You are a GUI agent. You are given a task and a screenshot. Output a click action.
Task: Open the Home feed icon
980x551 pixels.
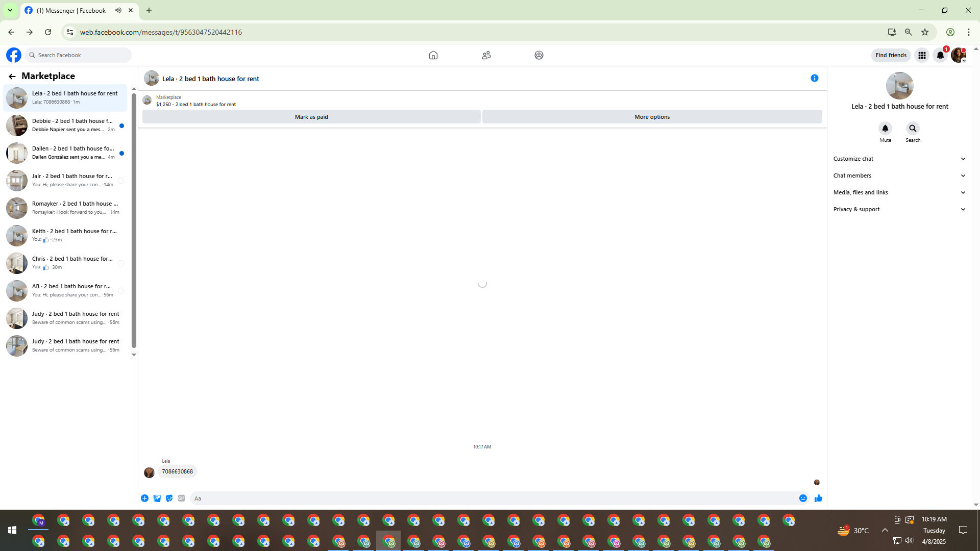(433, 55)
